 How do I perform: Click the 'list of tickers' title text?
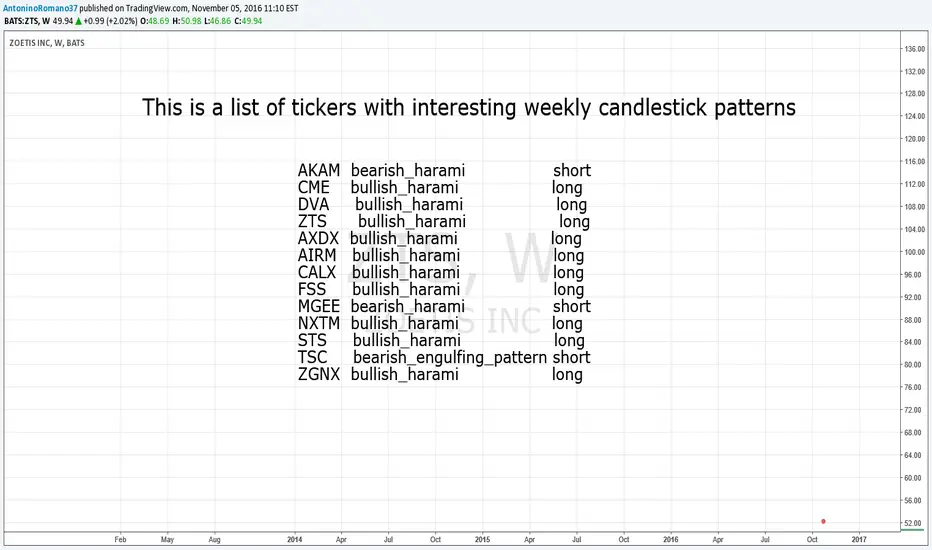294,108
